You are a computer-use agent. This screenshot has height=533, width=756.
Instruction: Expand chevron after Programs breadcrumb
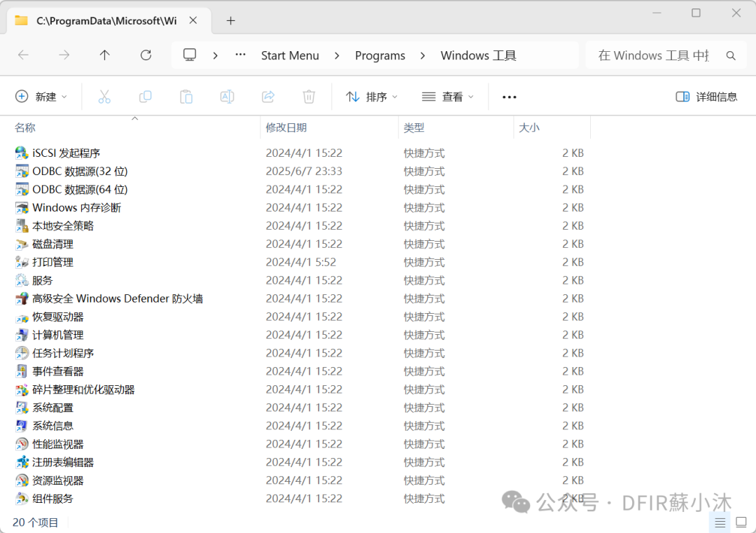pyautogui.click(x=422, y=56)
